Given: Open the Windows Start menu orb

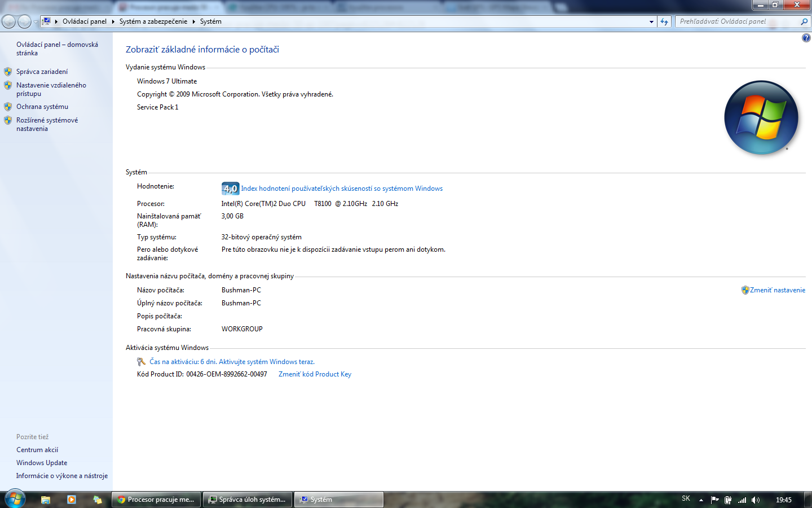Looking at the screenshot, I should (x=15, y=499).
